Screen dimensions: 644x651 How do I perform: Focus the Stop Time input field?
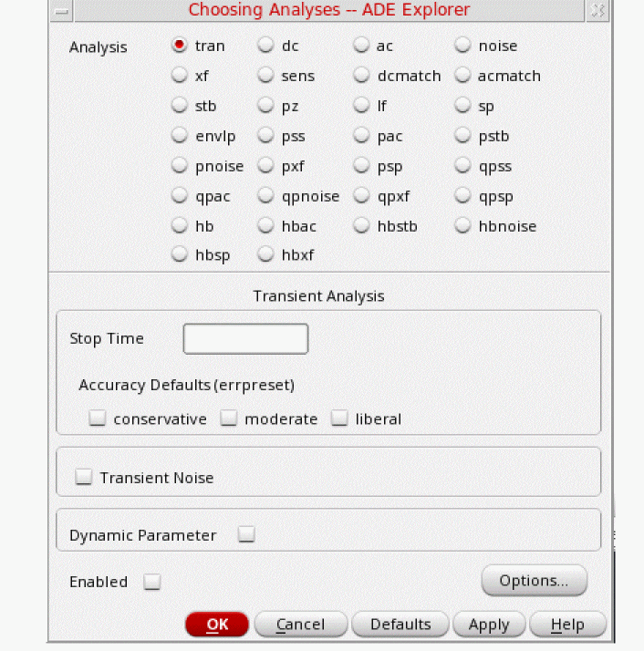coord(245,339)
